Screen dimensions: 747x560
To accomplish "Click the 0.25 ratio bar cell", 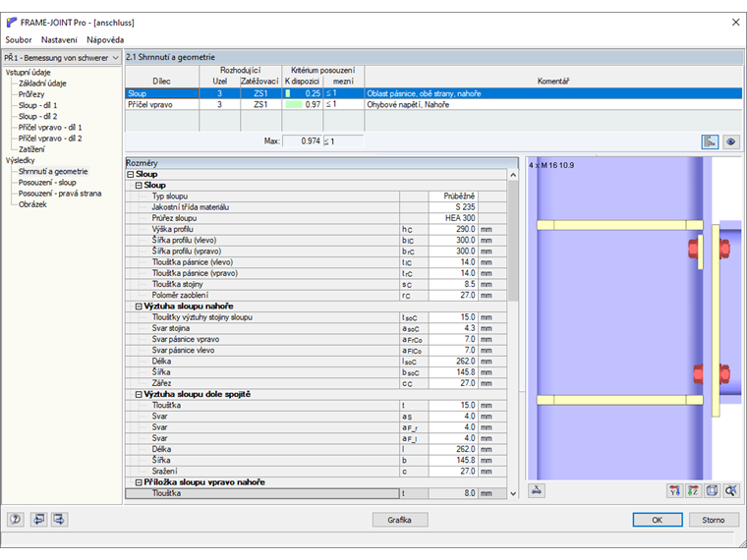I will (303, 93).
